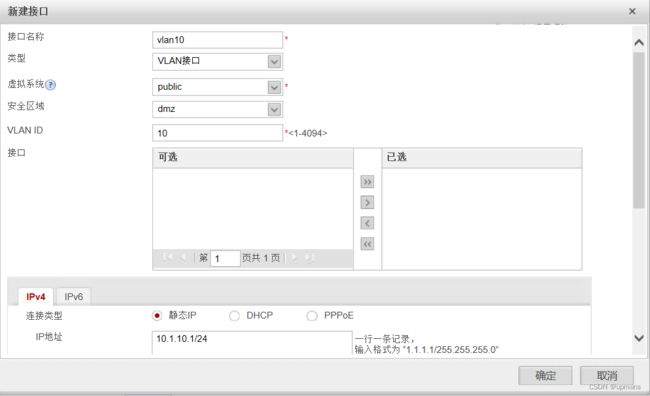Click the VLAN ID input field
Image resolution: width=650 pixels, height=396 pixels.
coord(218,133)
